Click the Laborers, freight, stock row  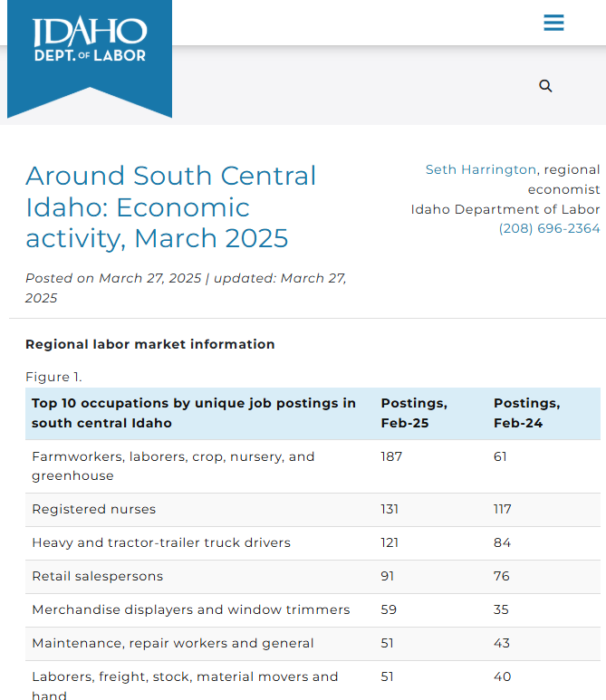tap(313, 681)
